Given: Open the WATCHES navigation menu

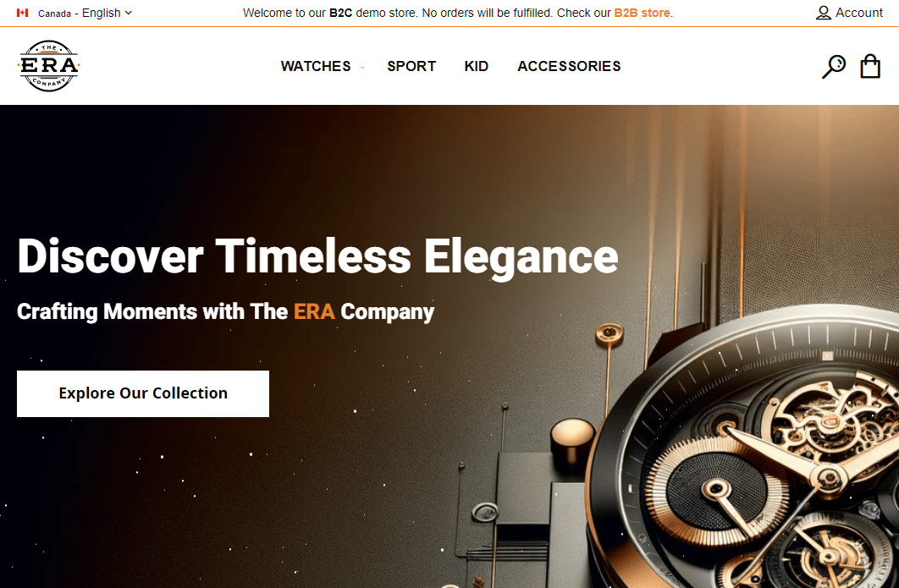Looking at the screenshot, I should [x=316, y=67].
